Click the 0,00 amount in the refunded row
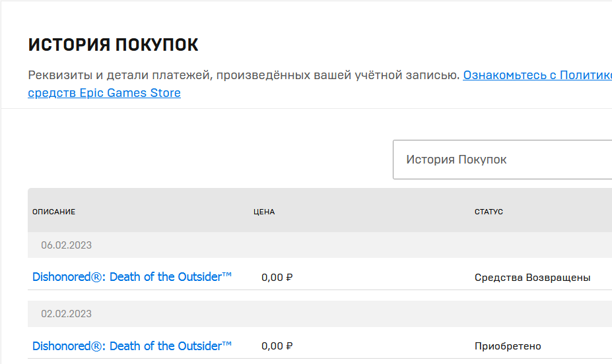The height and width of the screenshot is (364, 612). (272, 278)
